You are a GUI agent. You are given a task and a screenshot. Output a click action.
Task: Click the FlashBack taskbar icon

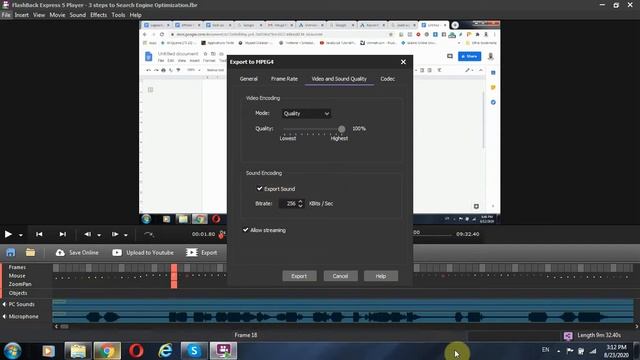[223, 351]
